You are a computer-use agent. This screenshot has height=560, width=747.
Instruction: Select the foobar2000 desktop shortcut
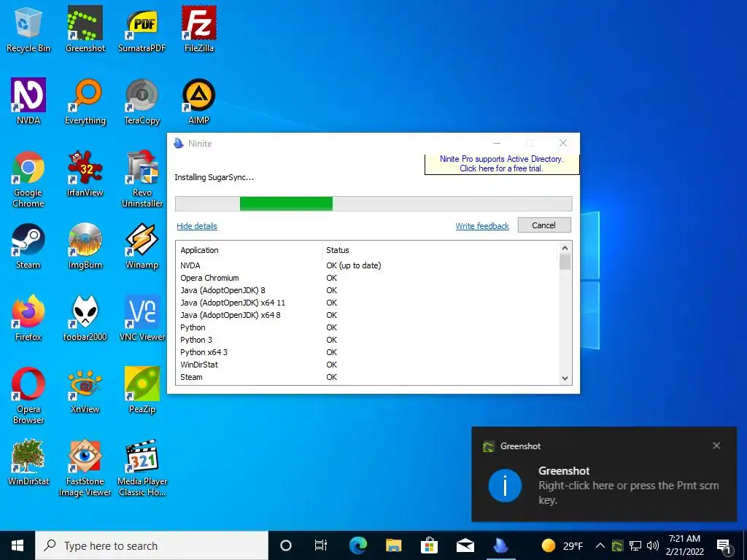85,318
